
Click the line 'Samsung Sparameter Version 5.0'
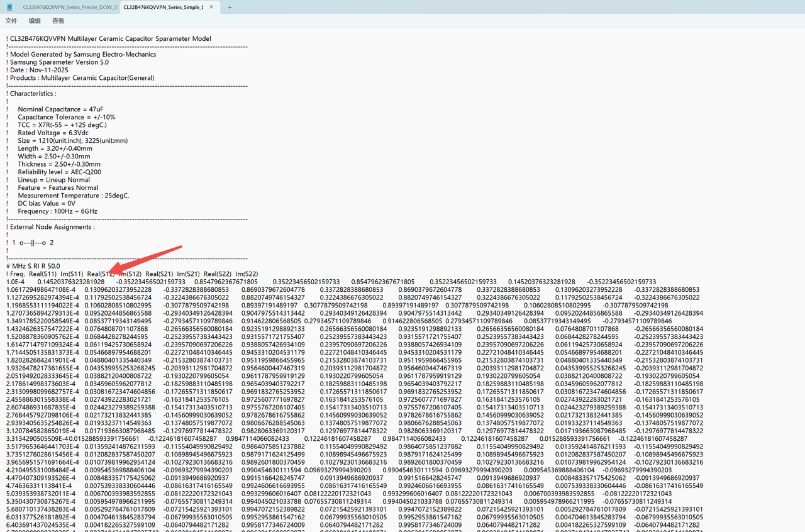[x=57, y=62]
